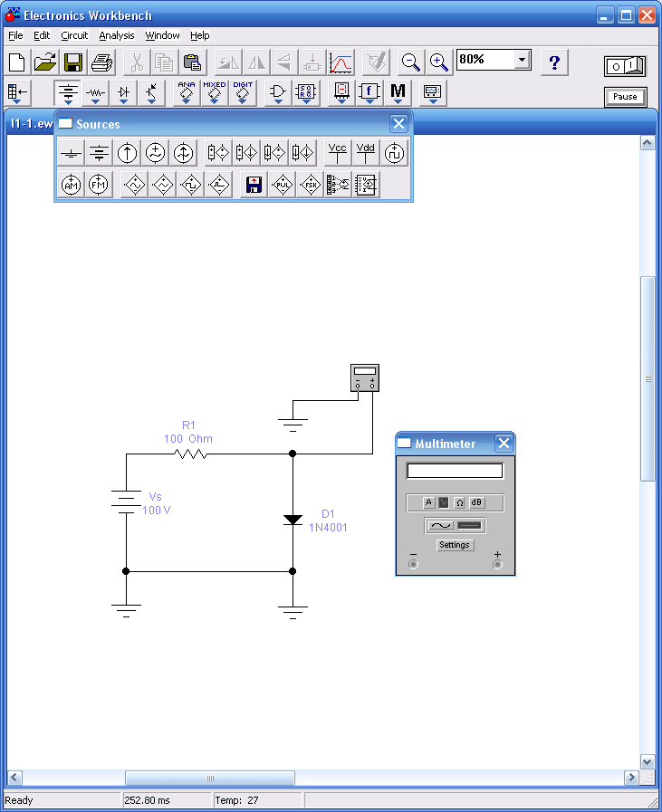
Task: Open the Instruments parts bin
Action: tap(433, 92)
